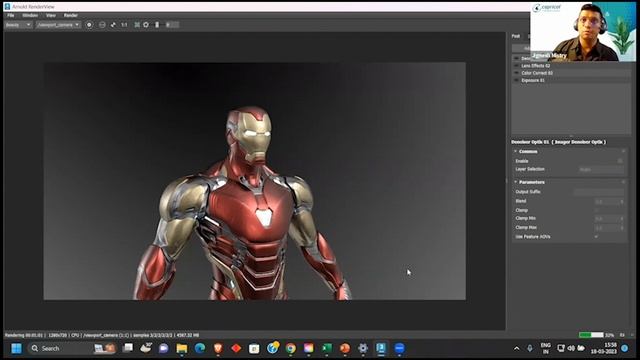Click the rendered Iron Man image
640x360 pixels.
[x=255, y=181]
